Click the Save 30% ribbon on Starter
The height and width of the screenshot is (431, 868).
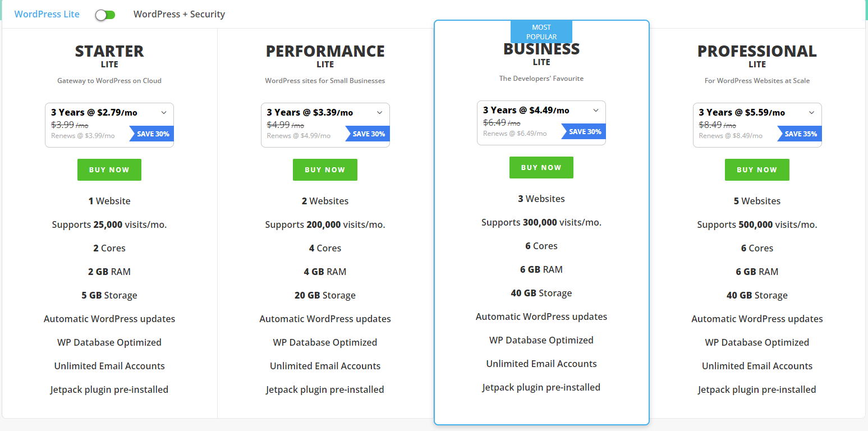click(151, 134)
